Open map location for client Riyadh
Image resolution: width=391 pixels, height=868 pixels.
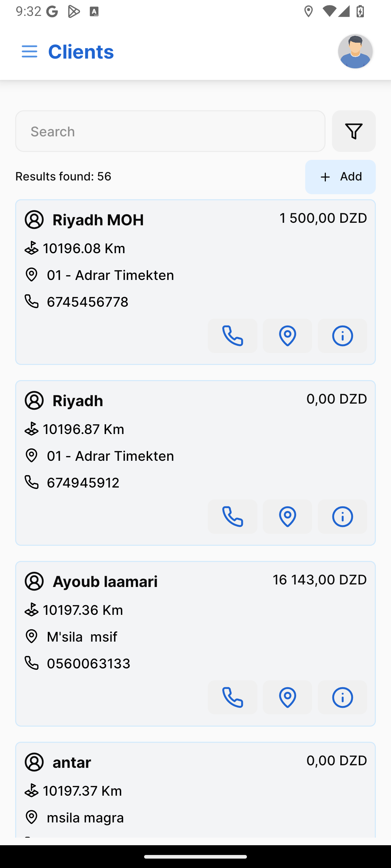pyautogui.click(x=287, y=516)
